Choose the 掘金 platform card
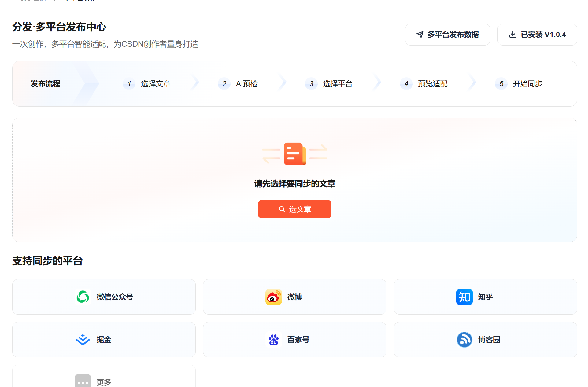Image resolution: width=588 pixels, height=387 pixels. tap(104, 340)
